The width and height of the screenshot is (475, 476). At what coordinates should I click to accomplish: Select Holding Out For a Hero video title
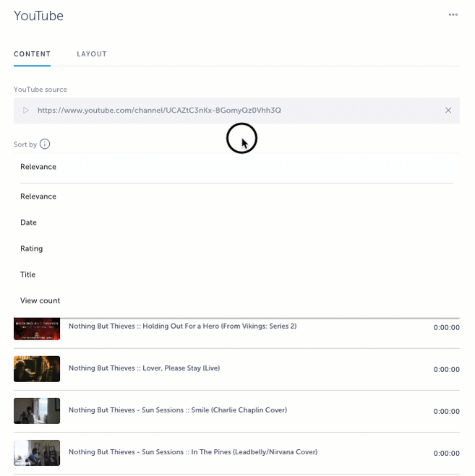[183, 326]
